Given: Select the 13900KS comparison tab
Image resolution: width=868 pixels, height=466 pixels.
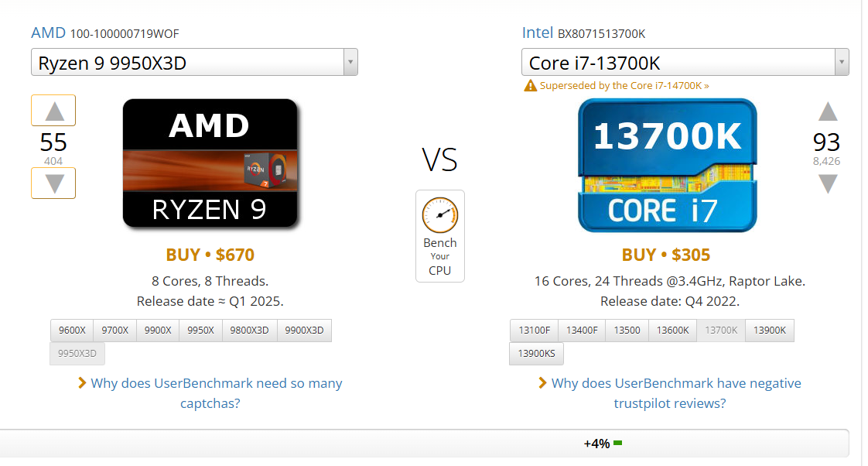Looking at the screenshot, I should coord(536,354).
